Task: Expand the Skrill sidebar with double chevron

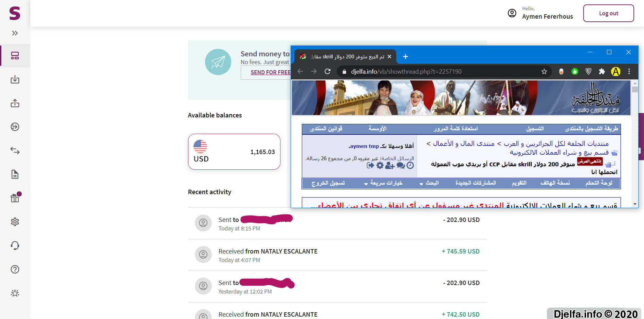Action: click(x=15, y=33)
